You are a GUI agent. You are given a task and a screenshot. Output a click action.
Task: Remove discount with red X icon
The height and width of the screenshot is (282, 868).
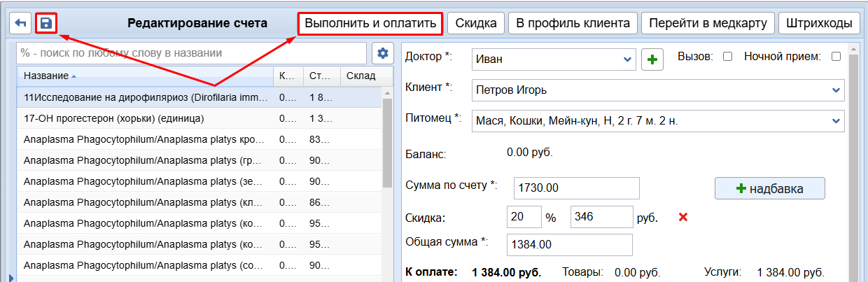pos(683,217)
